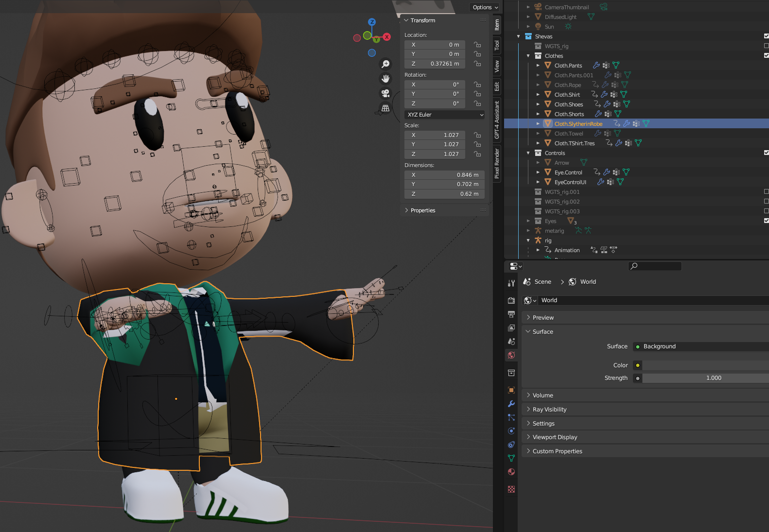Image resolution: width=769 pixels, height=532 pixels.
Task: Toggle camera view icon in viewport
Action: (385, 93)
